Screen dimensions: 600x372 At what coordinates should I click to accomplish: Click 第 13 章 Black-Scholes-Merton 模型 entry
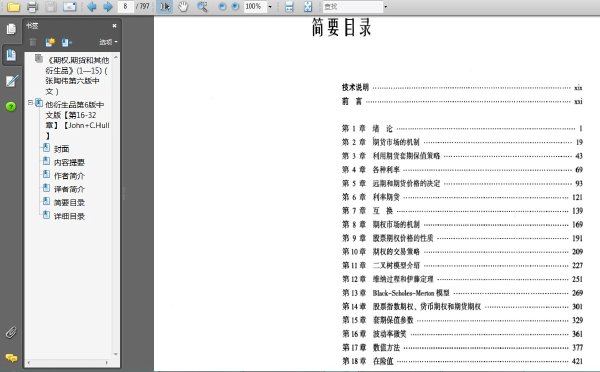462,293
